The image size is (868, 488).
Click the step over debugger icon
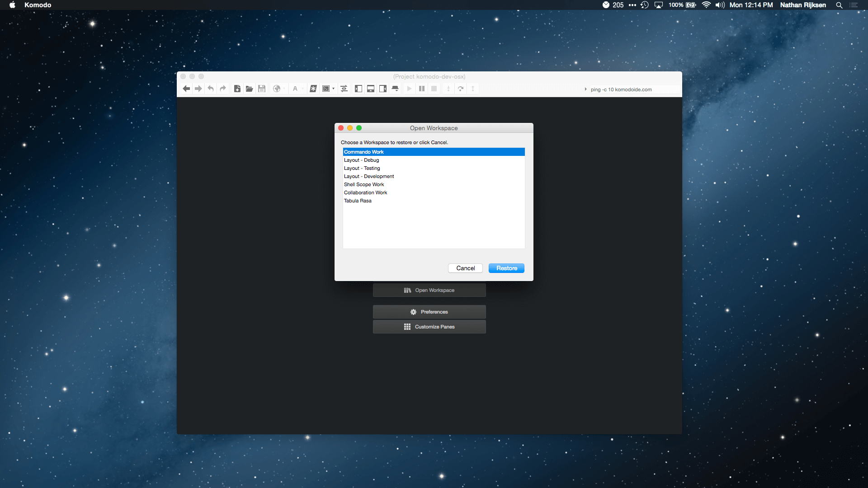click(x=461, y=89)
